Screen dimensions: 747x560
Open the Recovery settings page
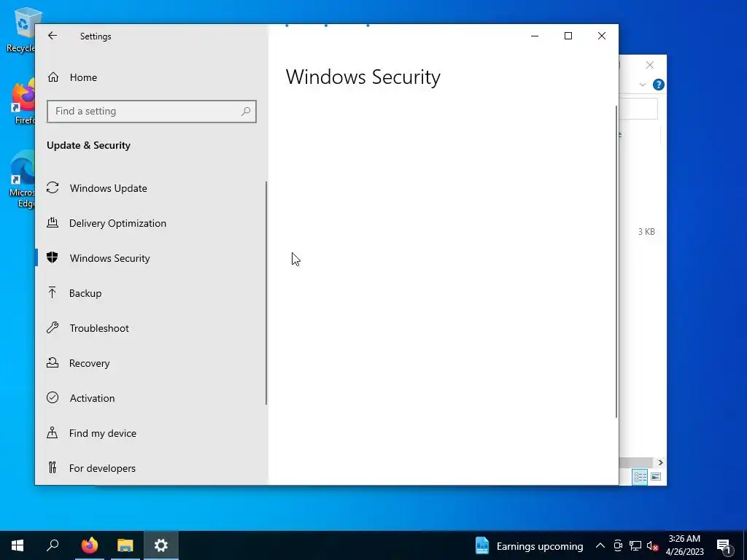click(x=152, y=363)
